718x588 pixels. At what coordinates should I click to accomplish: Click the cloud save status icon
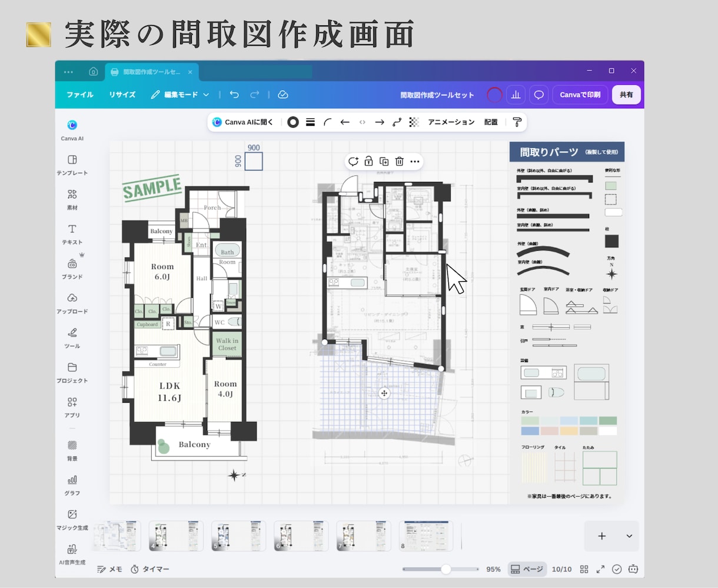[282, 94]
